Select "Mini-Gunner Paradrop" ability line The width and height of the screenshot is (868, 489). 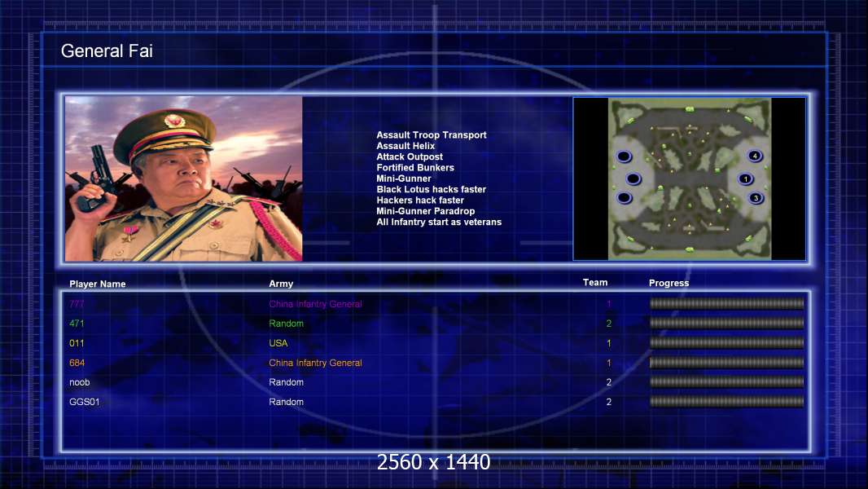pyautogui.click(x=426, y=211)
